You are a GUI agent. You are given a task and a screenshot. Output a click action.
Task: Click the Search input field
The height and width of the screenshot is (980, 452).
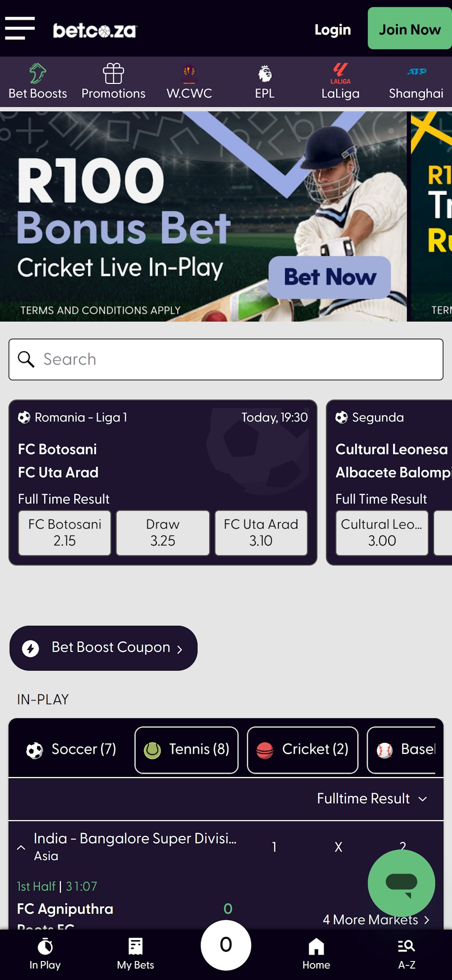coord(226,359)
